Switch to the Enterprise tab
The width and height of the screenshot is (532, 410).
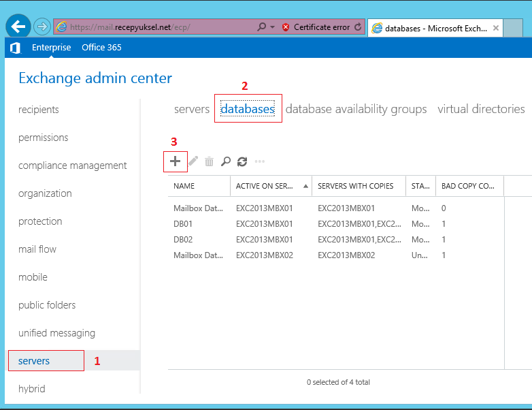click(x=52, y=48)
